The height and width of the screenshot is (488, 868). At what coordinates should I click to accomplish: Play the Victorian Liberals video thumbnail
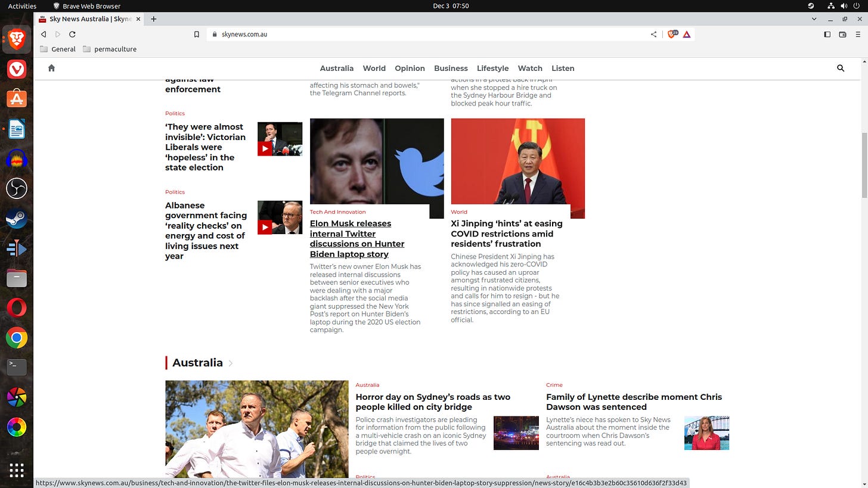280,139
